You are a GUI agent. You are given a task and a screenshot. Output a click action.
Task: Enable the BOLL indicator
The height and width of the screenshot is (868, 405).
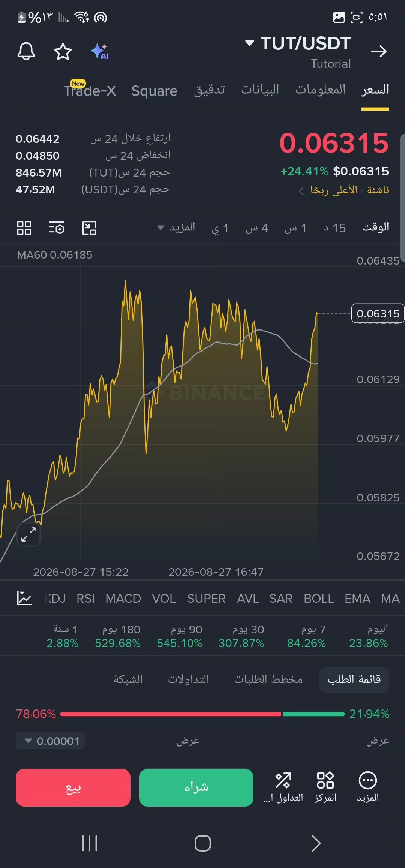click(x=319, y=599)
